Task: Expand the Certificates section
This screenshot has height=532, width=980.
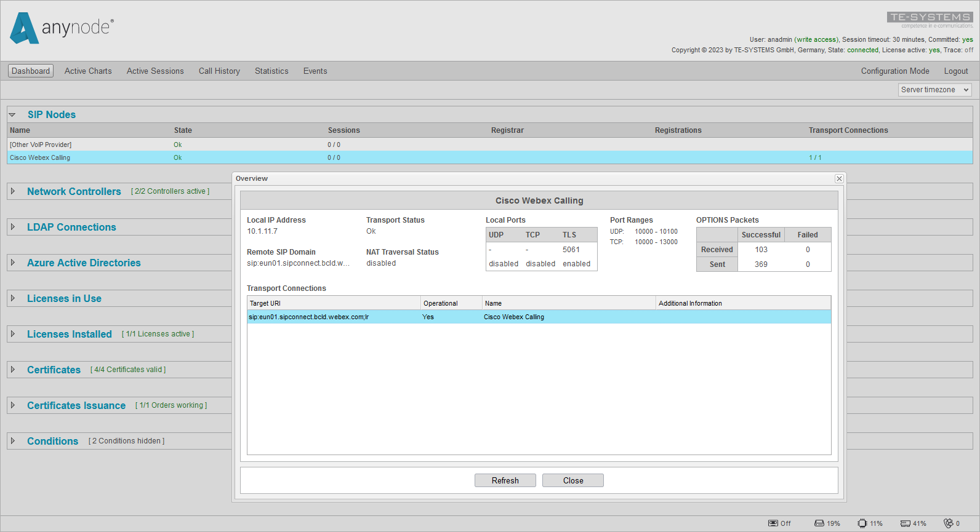Action: (13, 370)
